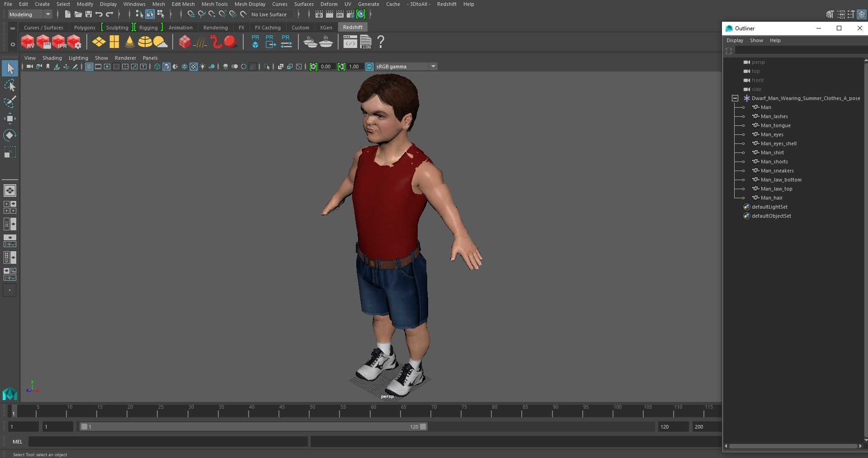Open Outliner Show menu

[x=756, y=40]
